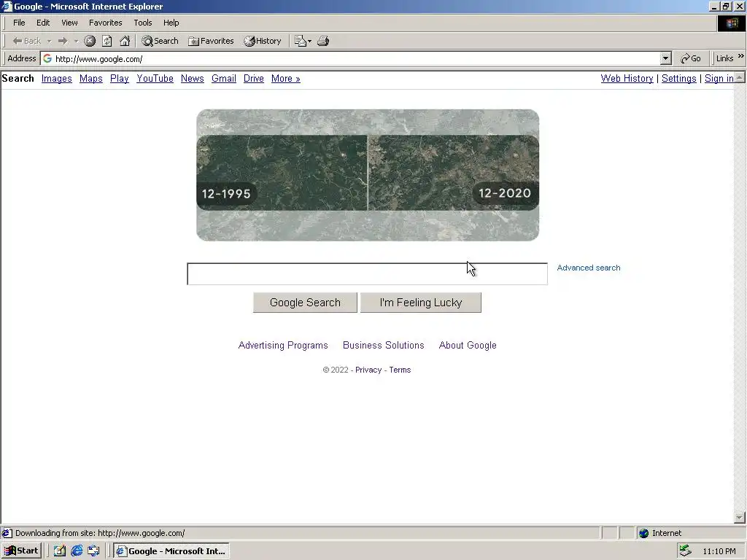Print the page with the printer icon
The width and height of the screenshot is (747, 560).
(x=323, y=41)
